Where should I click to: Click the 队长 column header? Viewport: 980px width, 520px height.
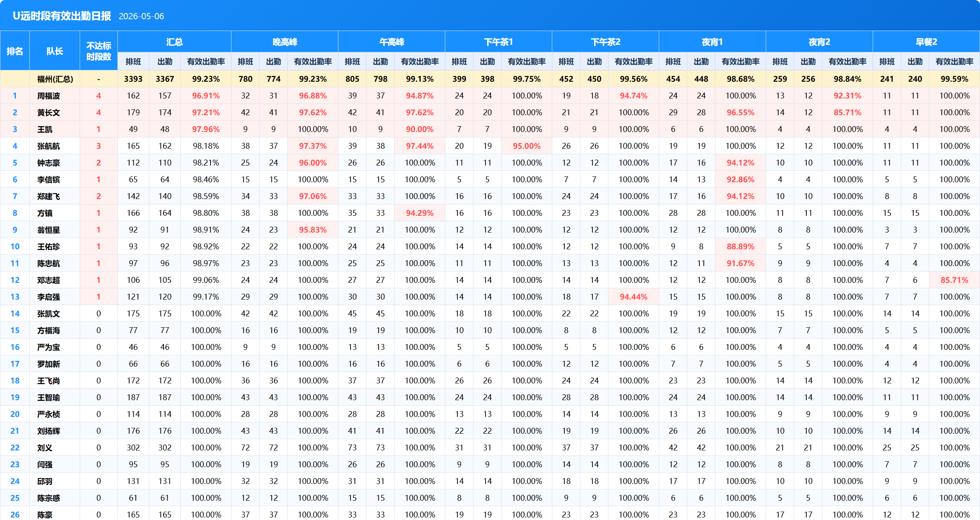tap(55, 51)
